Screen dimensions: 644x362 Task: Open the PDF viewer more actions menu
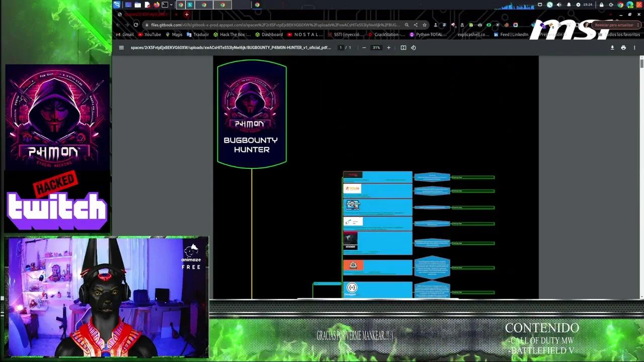(x=634, y=48)
